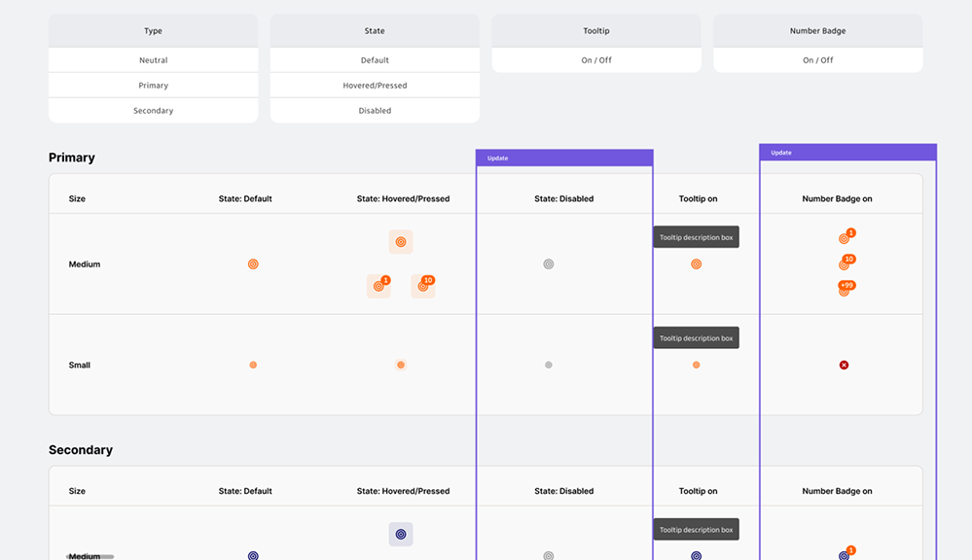Click the Secondary icon with number badge 1

(845, 555)
